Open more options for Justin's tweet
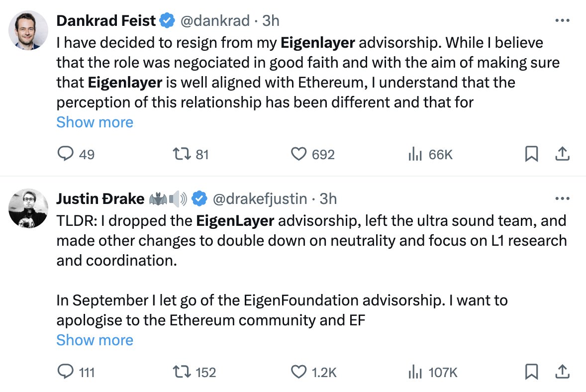 (562, 199)
